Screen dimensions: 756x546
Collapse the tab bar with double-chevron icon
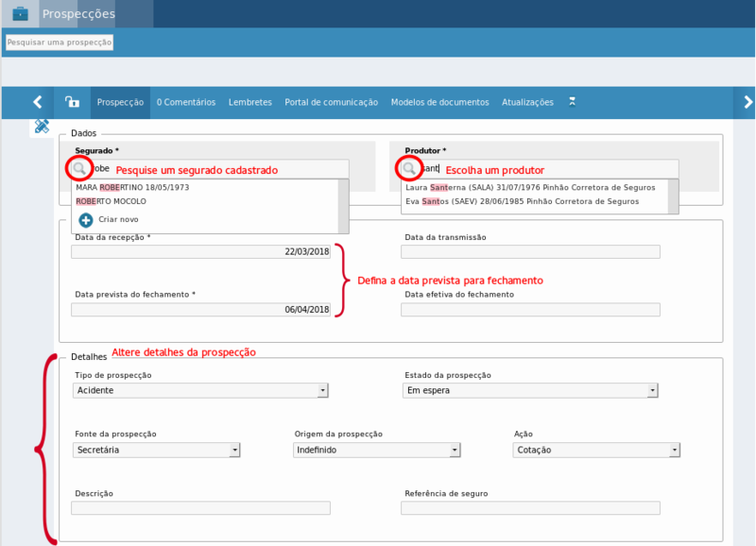tap(572, 102)
